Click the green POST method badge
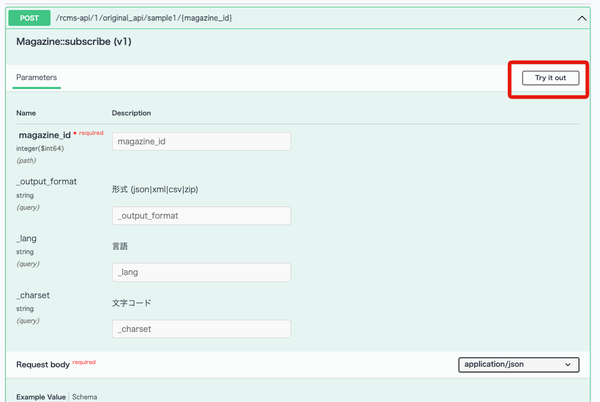 (x=29, y=18)
